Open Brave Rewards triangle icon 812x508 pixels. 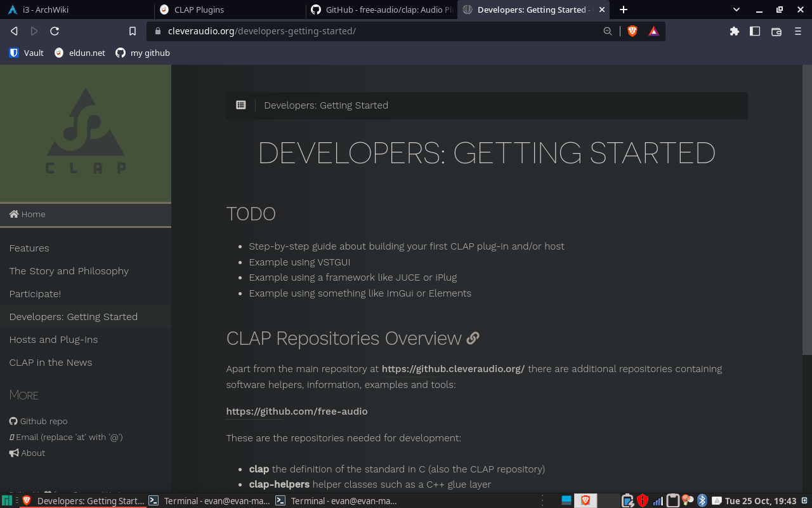[x=653, y=31]
